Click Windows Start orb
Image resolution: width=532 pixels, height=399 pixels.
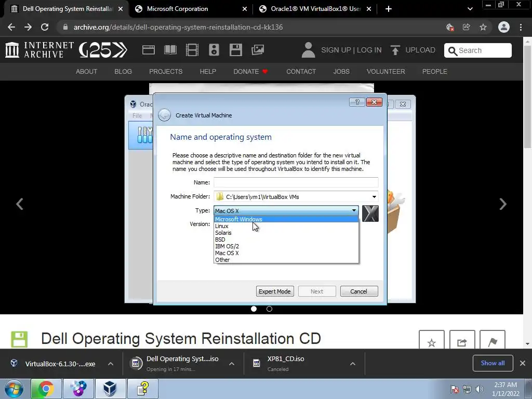[14, 389]
